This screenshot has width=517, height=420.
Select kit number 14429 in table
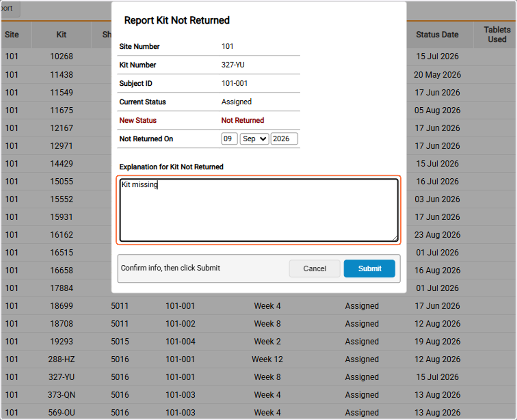[x=62, y=164]
